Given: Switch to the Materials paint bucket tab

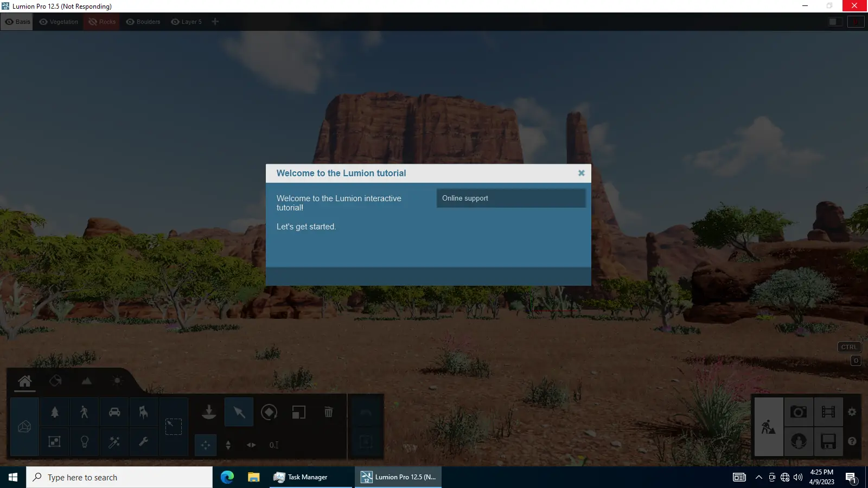Looking at the screenshot, I should [55, 381].
